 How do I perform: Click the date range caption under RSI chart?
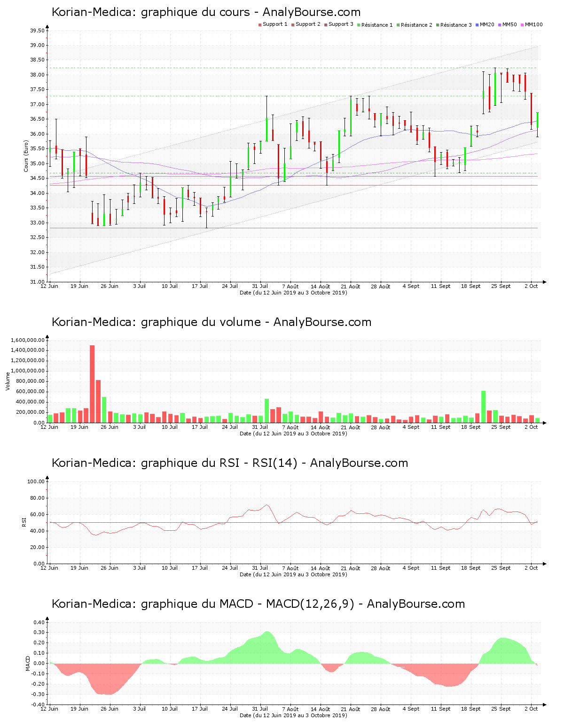293,574
